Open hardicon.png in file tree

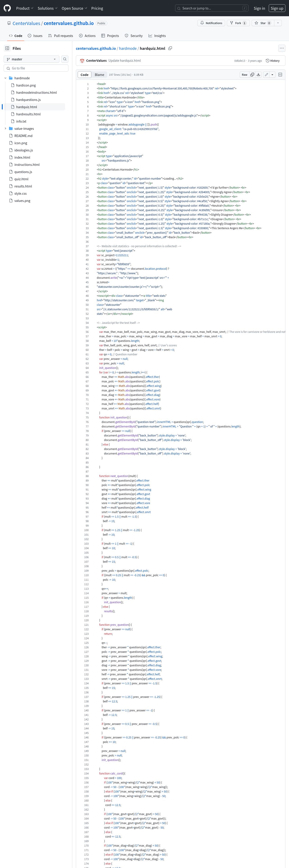(x=26, y=85)
